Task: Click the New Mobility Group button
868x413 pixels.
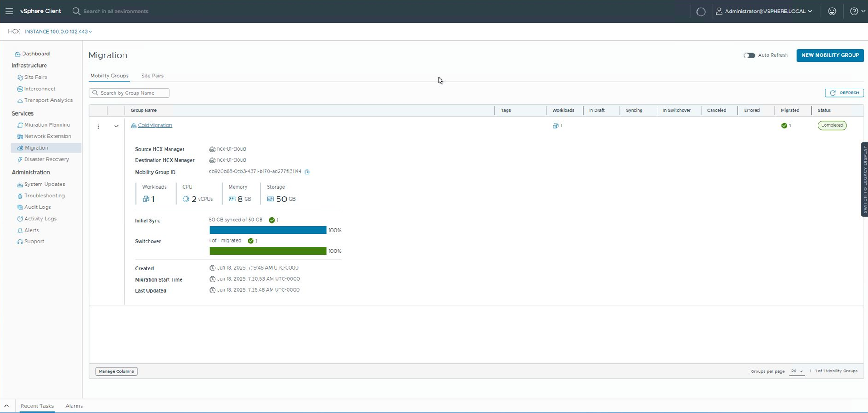Action: 830,55
